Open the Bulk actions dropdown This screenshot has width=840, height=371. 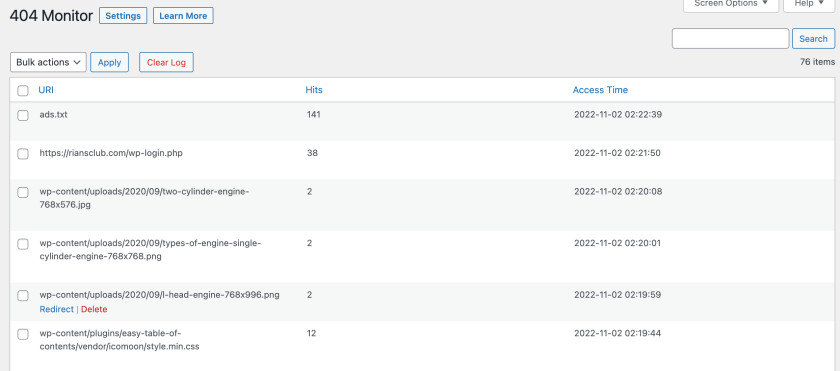click(48, 62)
